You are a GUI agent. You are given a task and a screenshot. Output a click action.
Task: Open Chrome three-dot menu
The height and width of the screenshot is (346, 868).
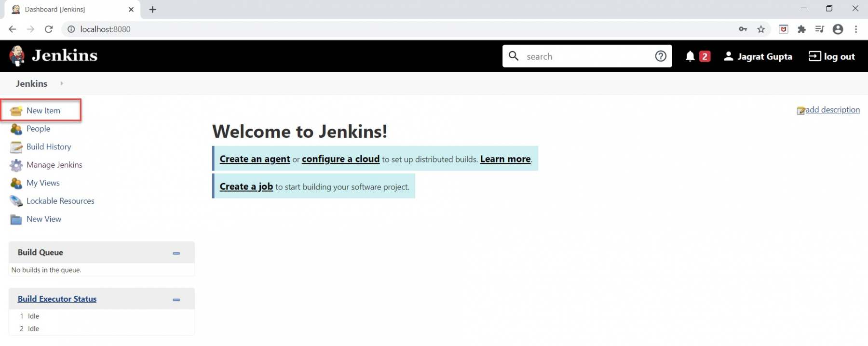click(x=856, y=29)
